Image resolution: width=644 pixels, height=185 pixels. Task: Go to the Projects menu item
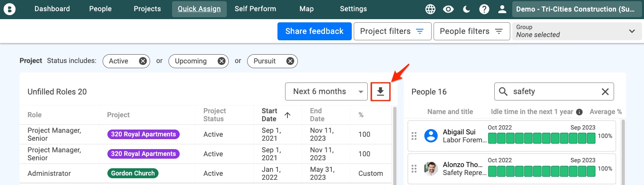pos(147,9)
